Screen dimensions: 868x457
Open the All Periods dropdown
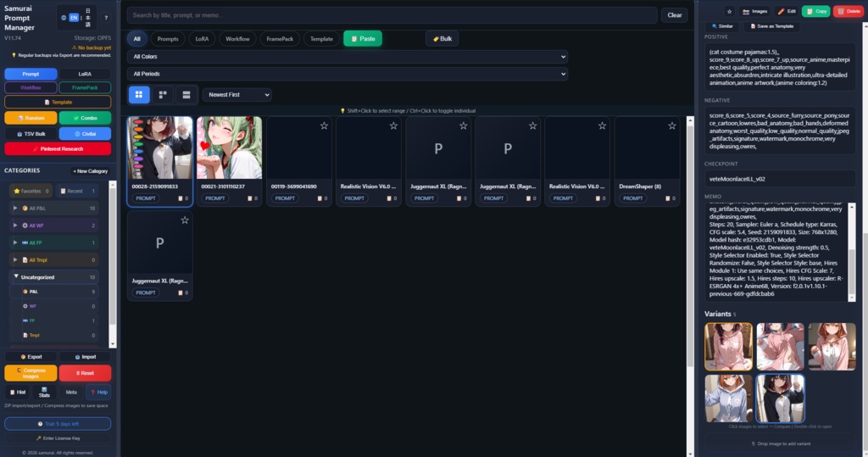pos(348,74)
